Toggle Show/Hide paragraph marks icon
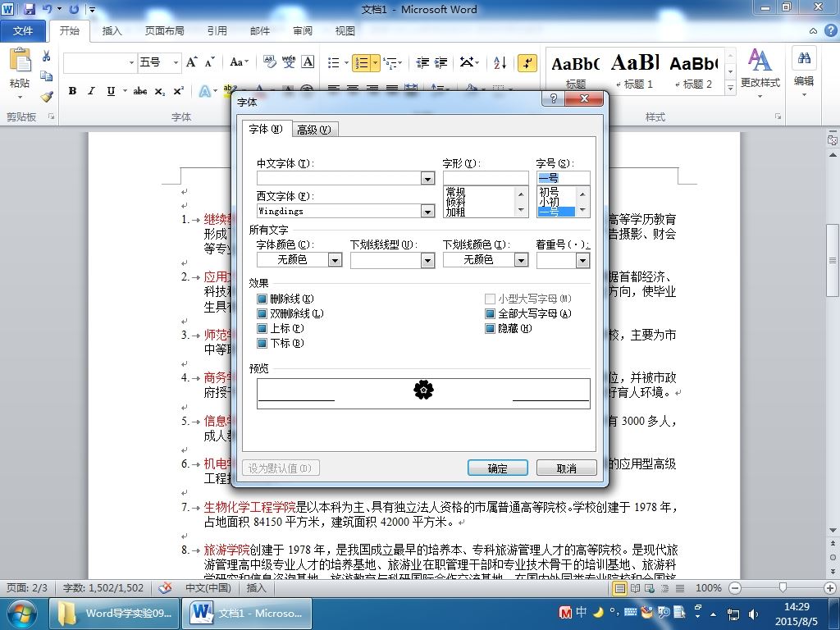 coord(527,62)
